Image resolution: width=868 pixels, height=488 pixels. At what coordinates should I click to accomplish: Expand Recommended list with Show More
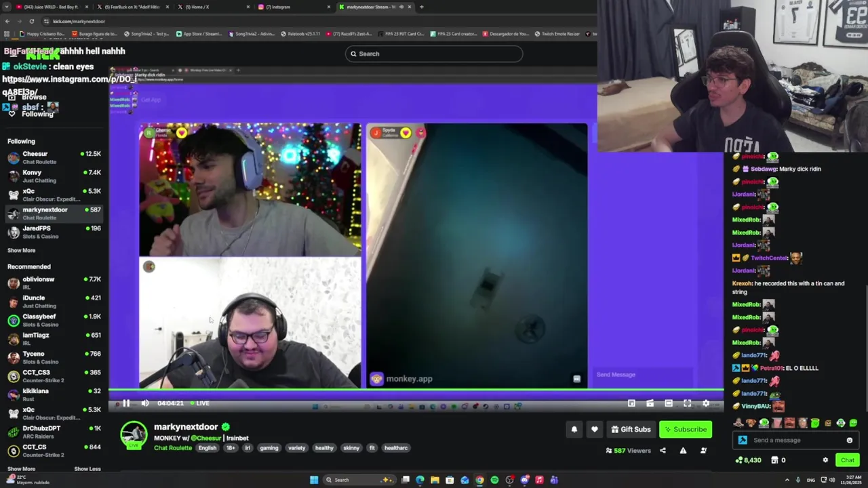click(21, 469)
